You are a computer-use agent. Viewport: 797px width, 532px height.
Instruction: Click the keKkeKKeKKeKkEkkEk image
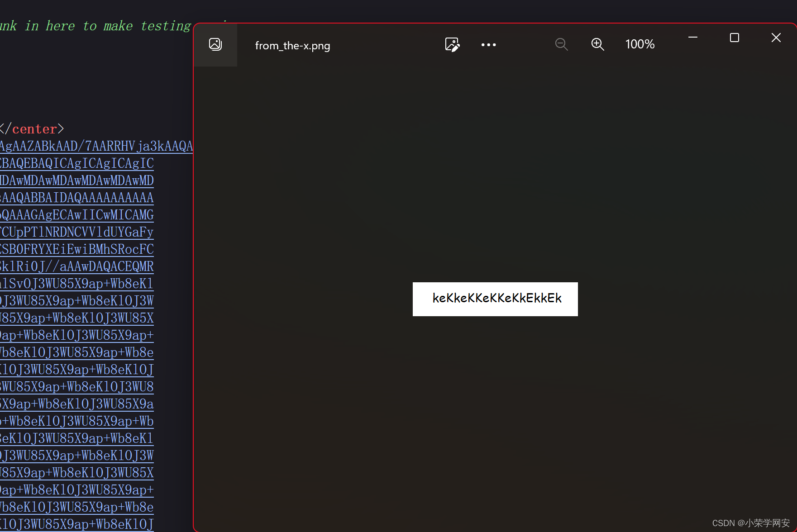pos(495,299)
